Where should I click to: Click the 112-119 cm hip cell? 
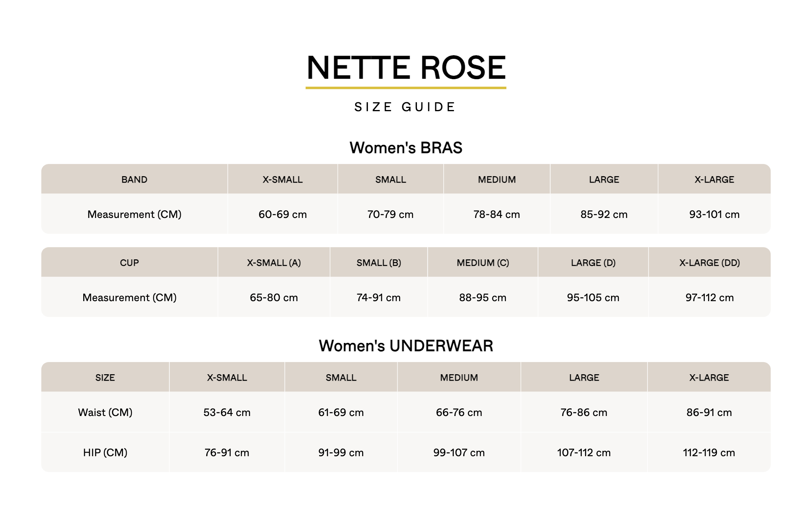click(709, 453)
